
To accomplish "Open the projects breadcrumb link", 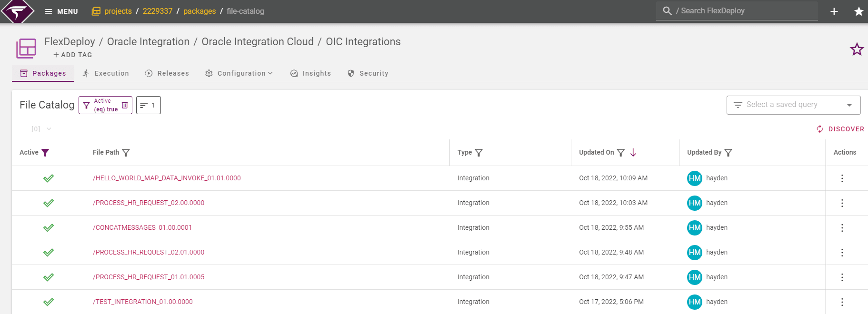I will [x=118, y=11].
